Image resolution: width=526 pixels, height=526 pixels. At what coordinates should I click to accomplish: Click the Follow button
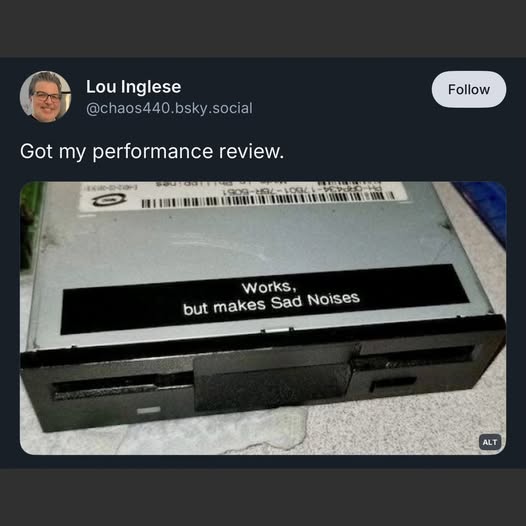click(x=469, y=89)
